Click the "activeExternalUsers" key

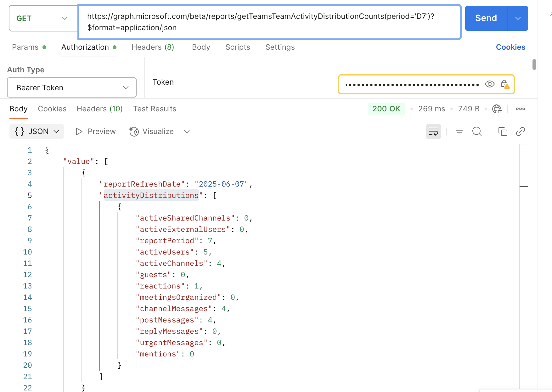click(x=183, y=229)
